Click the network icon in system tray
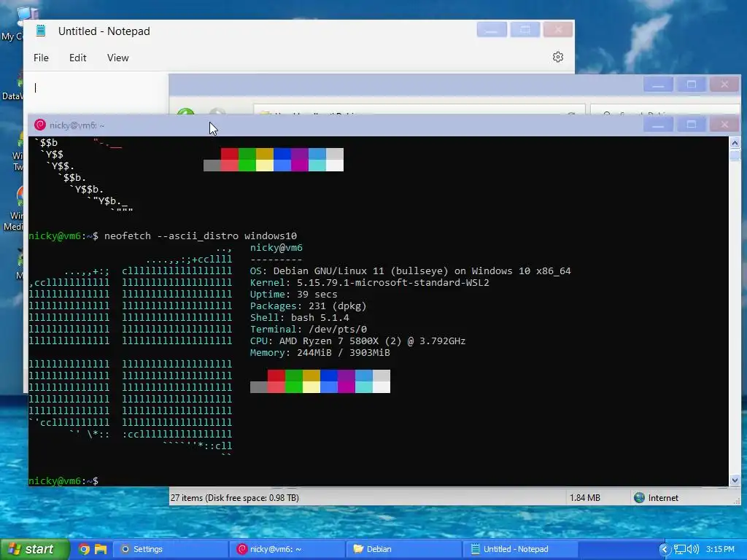The width and height of the screenshot is (747, 560). (679, 550)
